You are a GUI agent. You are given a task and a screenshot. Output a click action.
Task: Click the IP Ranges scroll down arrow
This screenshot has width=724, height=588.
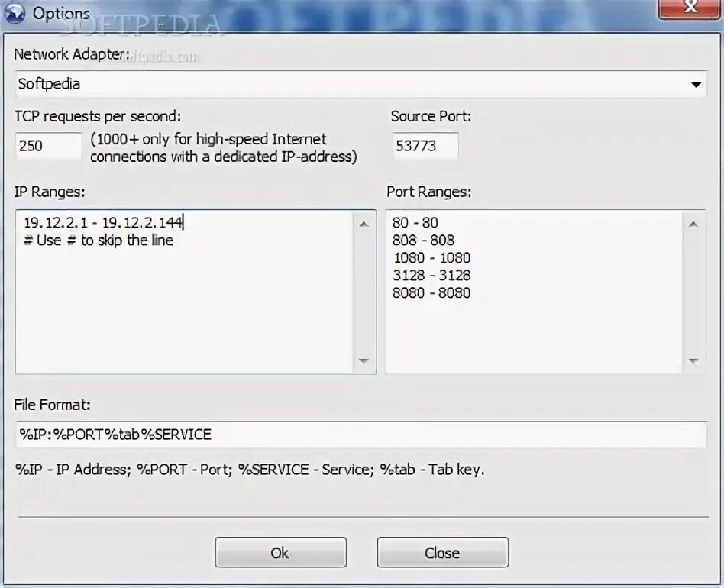pos(364,361)
